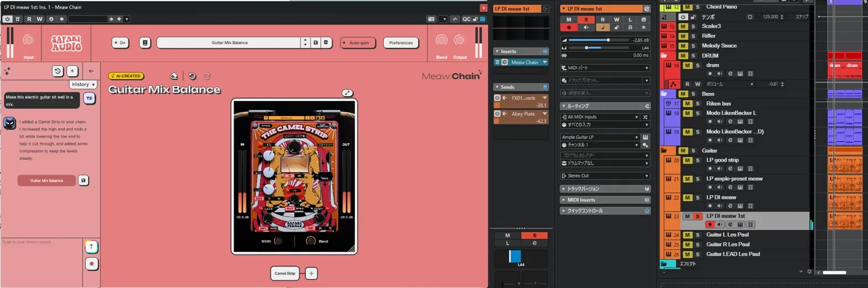
Task: Click the plugin Read automation R button
Action: (x=29, y=19)
